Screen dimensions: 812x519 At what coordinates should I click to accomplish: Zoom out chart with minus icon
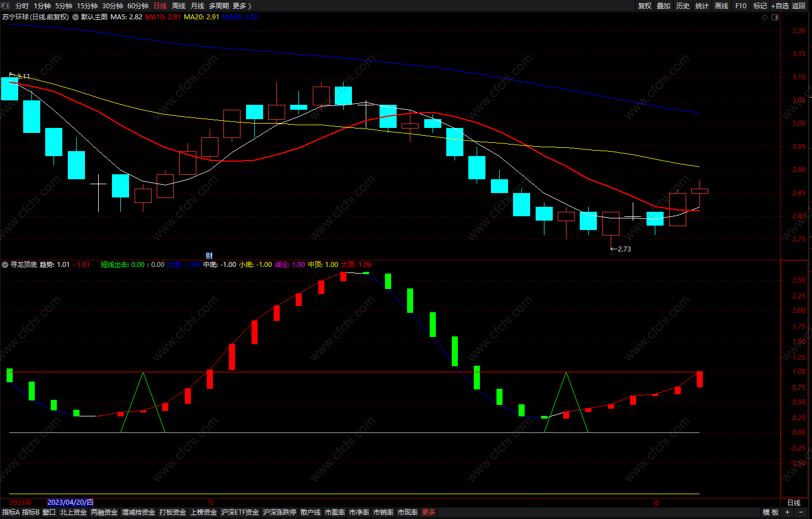pyautogui.click(x=801, y=512)
